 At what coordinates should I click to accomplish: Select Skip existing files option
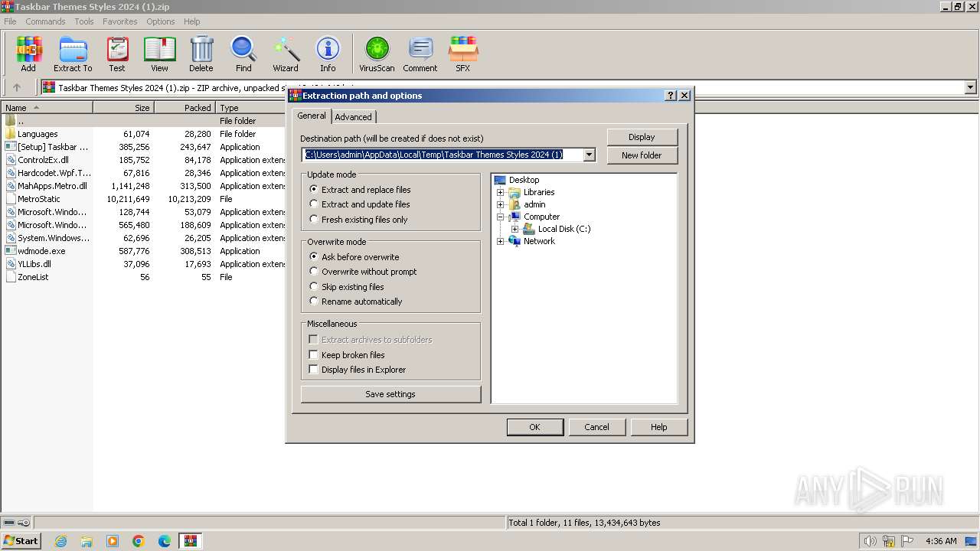point(314,287)
